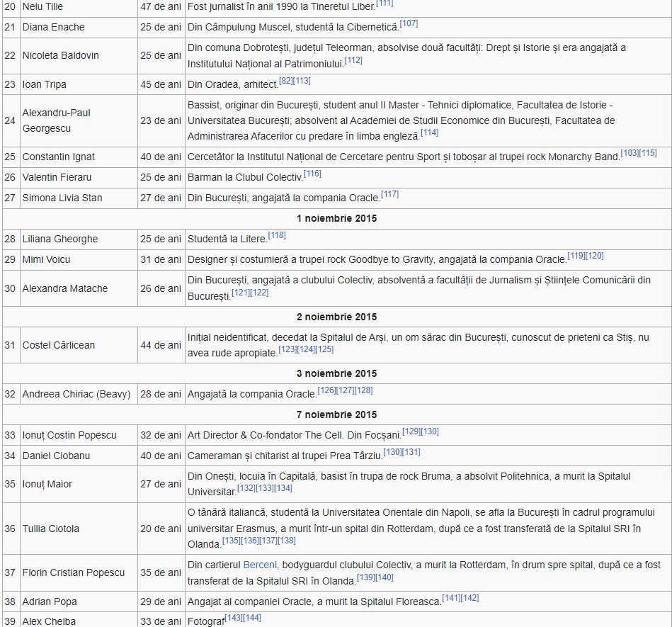The image size is (672, 627).
Task: Click the name Liliana Gheorghe
Action: point(60,239)
